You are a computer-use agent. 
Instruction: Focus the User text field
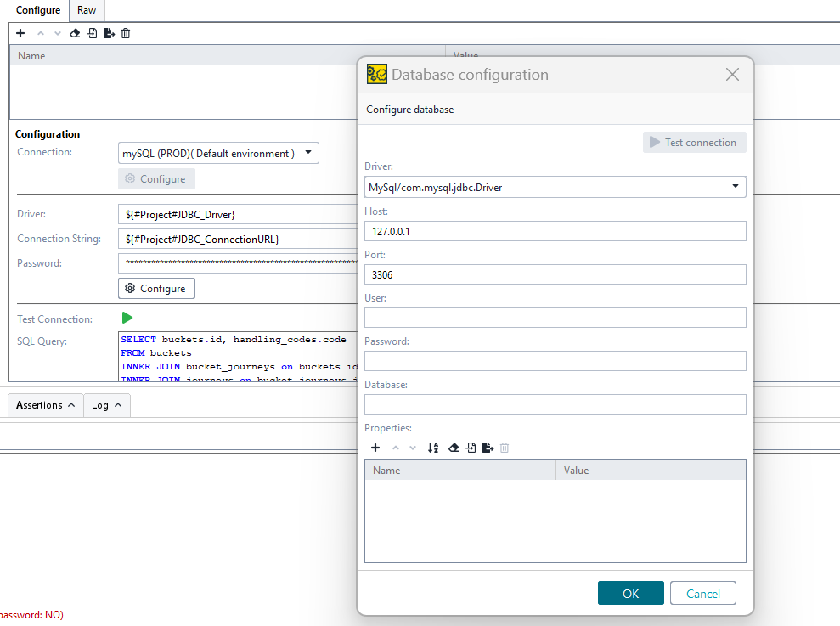555,318
